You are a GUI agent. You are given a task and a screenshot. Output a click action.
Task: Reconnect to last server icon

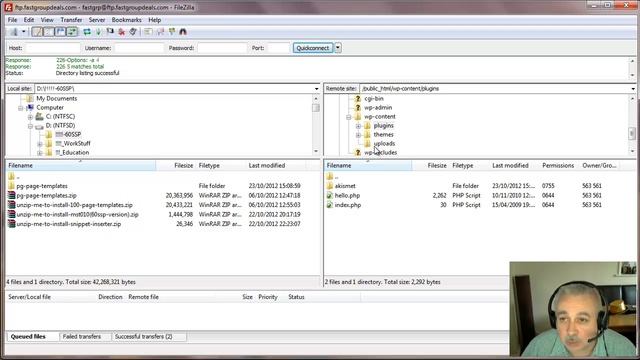coord(133,32)
